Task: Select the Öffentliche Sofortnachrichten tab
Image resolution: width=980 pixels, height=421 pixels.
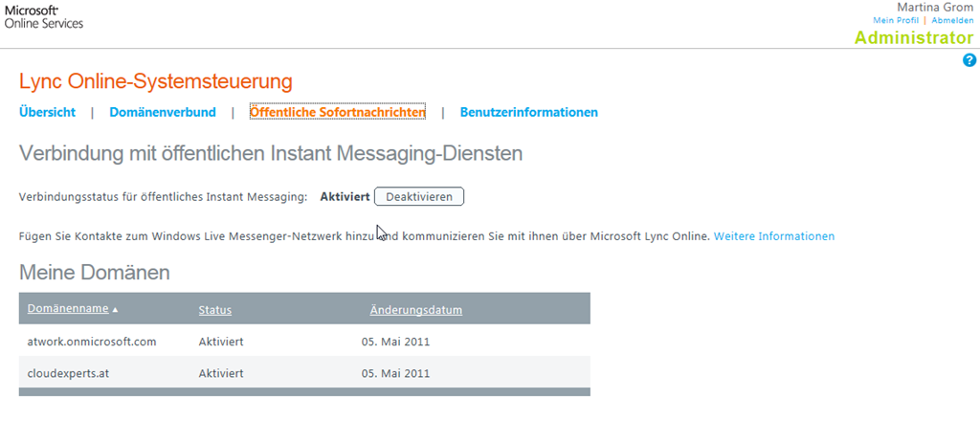Action: [337, 112]
